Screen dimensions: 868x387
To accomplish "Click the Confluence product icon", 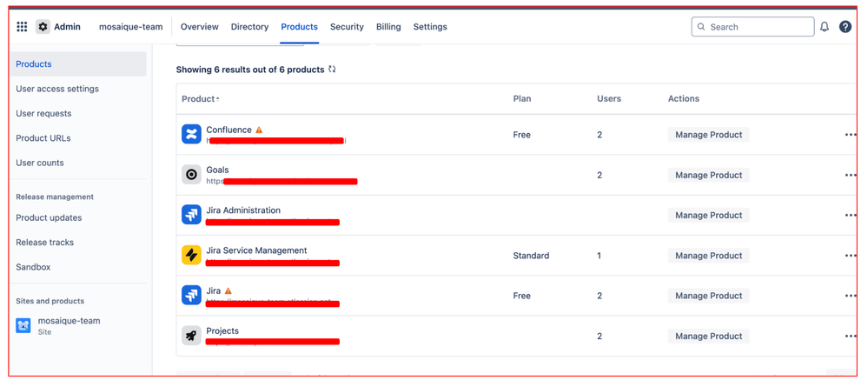I will coord(191,134).
